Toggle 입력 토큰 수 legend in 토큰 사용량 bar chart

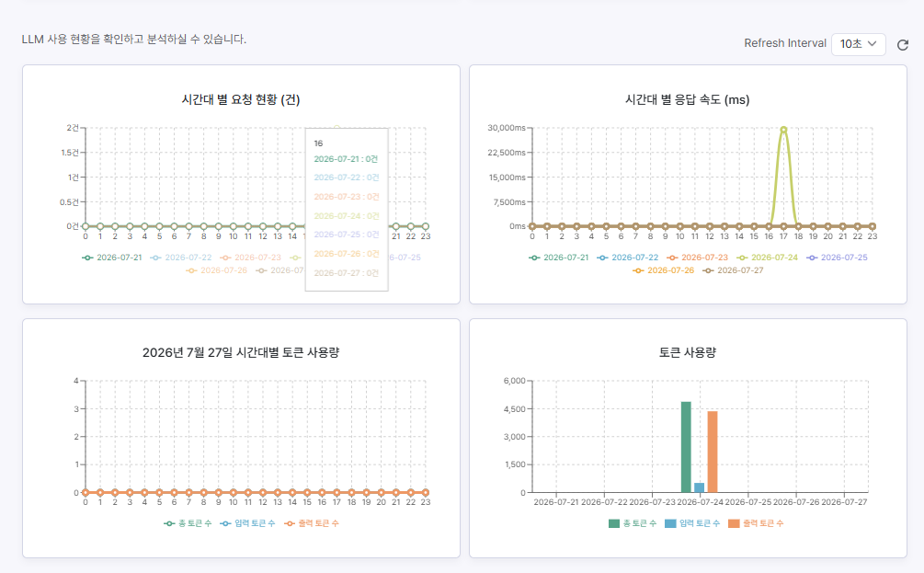point(692,523)
